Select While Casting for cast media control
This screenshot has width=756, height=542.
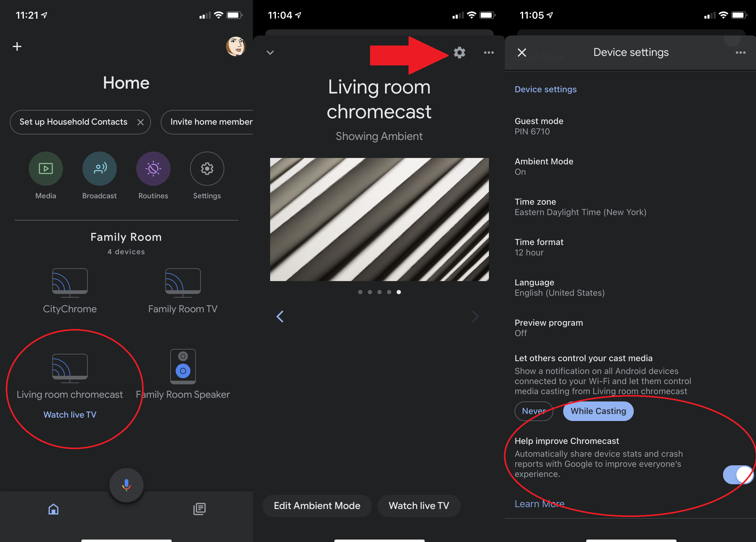[598, 411]
